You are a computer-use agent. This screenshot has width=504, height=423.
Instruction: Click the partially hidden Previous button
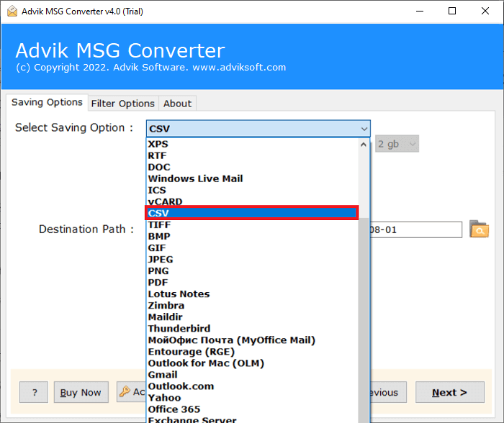pyautogui.click(x=388, y=392)
